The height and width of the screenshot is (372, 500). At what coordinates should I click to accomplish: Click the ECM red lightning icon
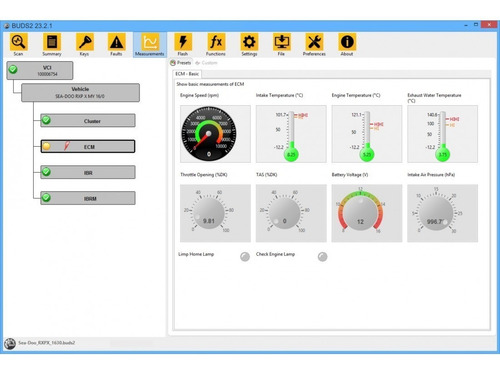click(x=67, y=146)
